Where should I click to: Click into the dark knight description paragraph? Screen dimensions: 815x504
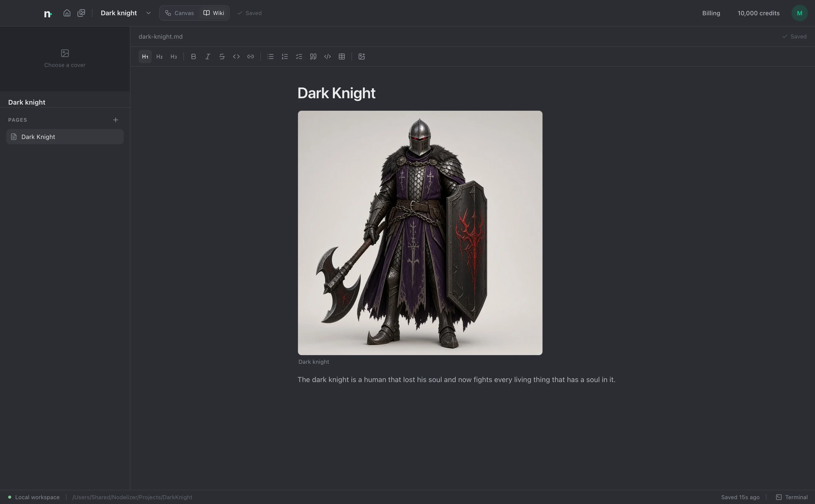pos(456,380)
